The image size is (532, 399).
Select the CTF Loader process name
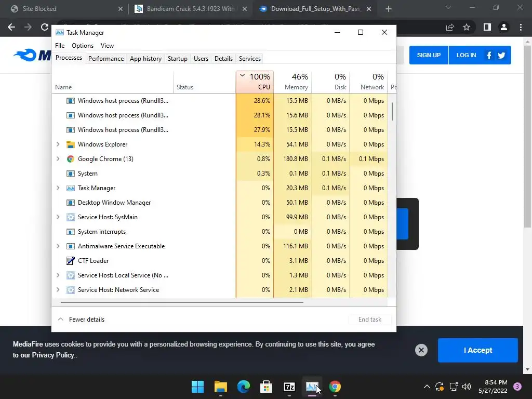point(94,261)
